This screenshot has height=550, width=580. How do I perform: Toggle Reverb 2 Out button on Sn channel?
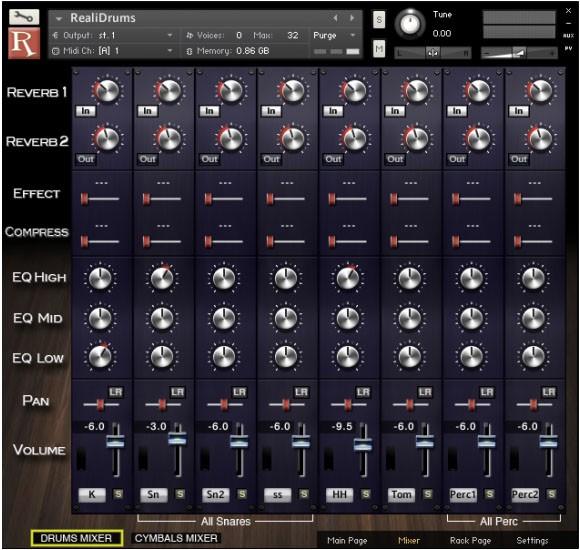[148, 159]
